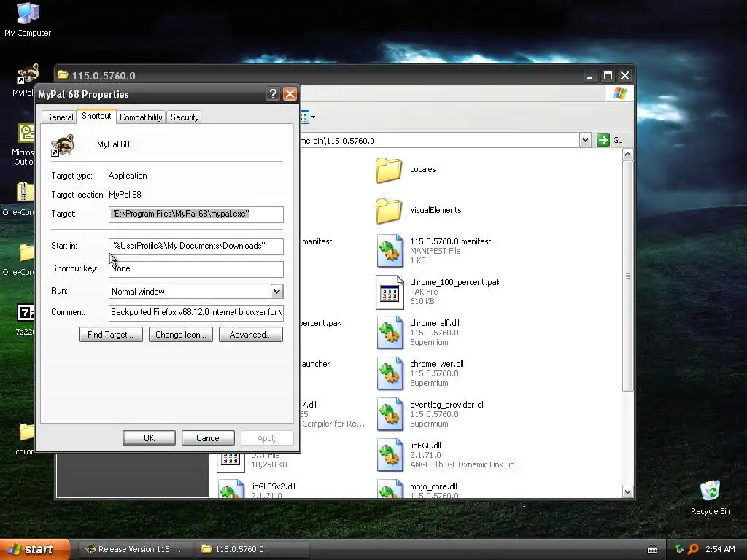Open the 7z archive desktop icon

(x=26, y=313)
